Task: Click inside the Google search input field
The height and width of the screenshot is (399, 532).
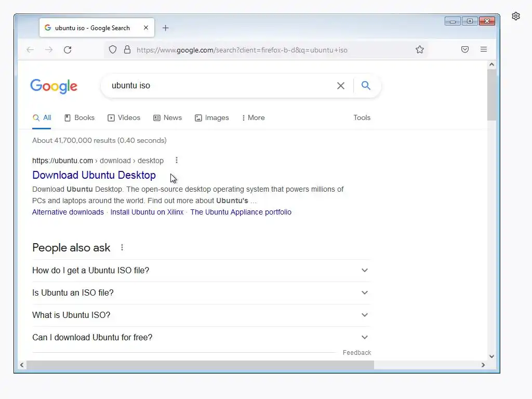Action: (x=220, y=86)
